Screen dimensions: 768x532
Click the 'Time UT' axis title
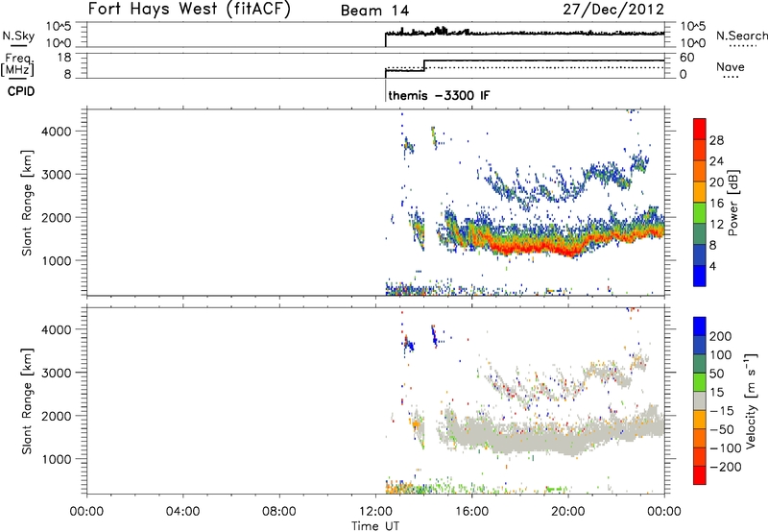(375, 526)
